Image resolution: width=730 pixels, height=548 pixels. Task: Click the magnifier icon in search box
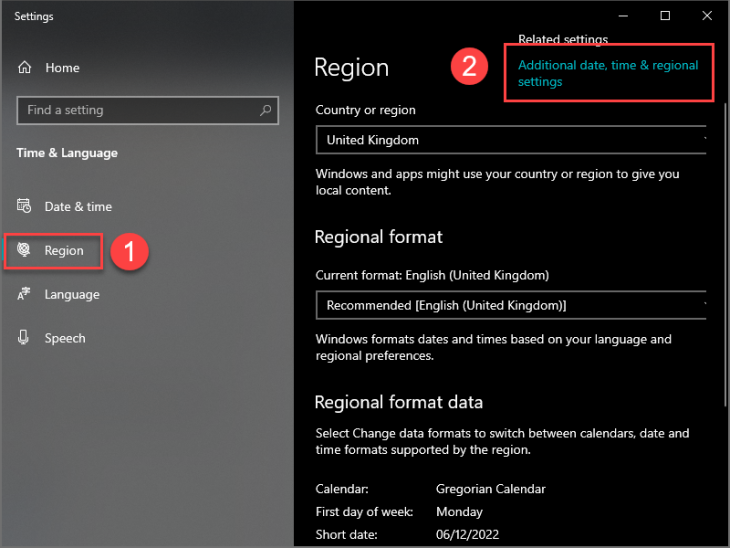point(266,110)
